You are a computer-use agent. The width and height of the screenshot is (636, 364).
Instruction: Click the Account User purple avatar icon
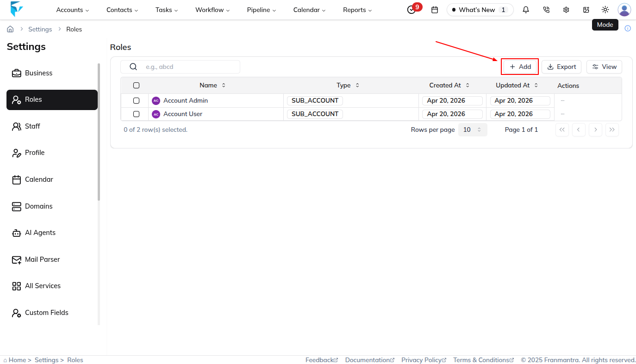click(x=156, y=114)
